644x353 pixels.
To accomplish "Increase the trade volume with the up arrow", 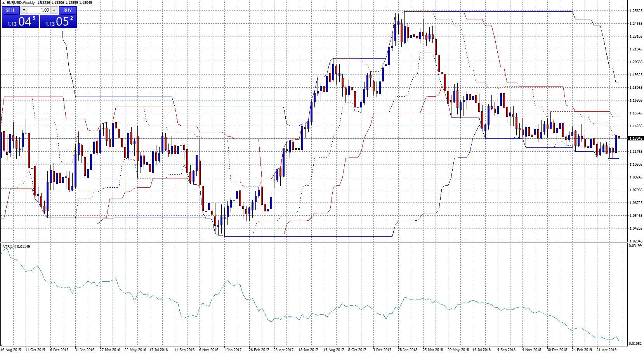I will click(54, 10).
